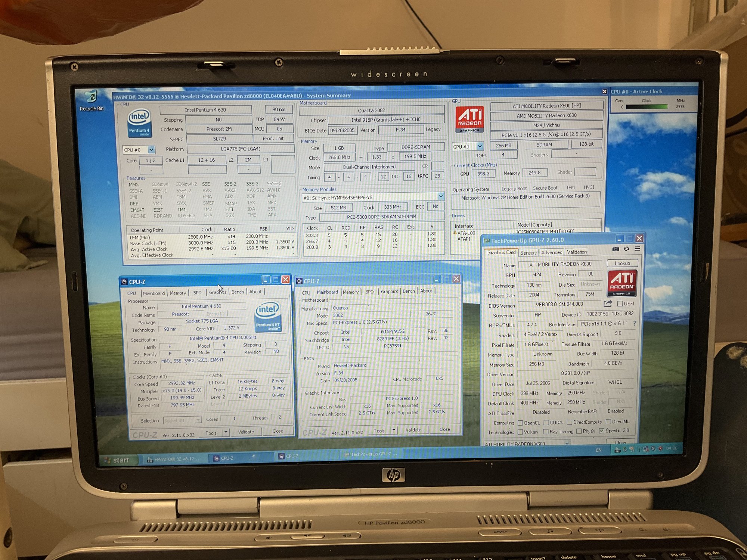Click Close button in left CPU-Z
The width and height of the screenshot is (747, 560).
(x=278, y=431)
